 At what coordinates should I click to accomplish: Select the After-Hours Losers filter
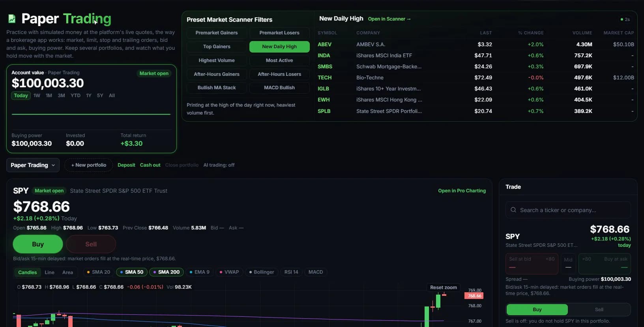point(279,74)
